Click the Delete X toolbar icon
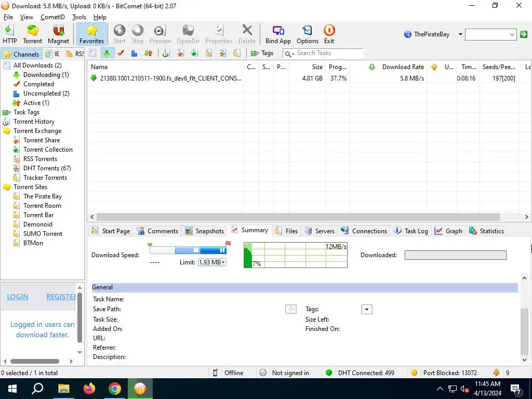 tap(247, 34)
